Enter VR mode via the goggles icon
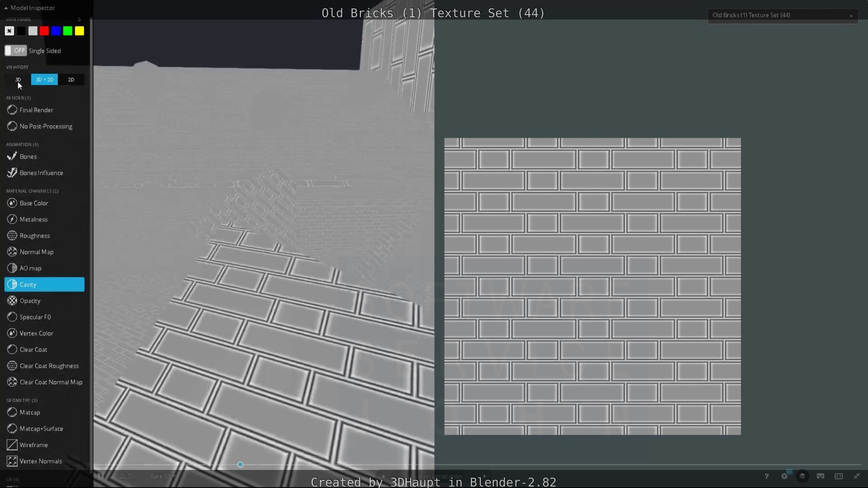The height and width of the screenshot is (488, 868). 820,476
